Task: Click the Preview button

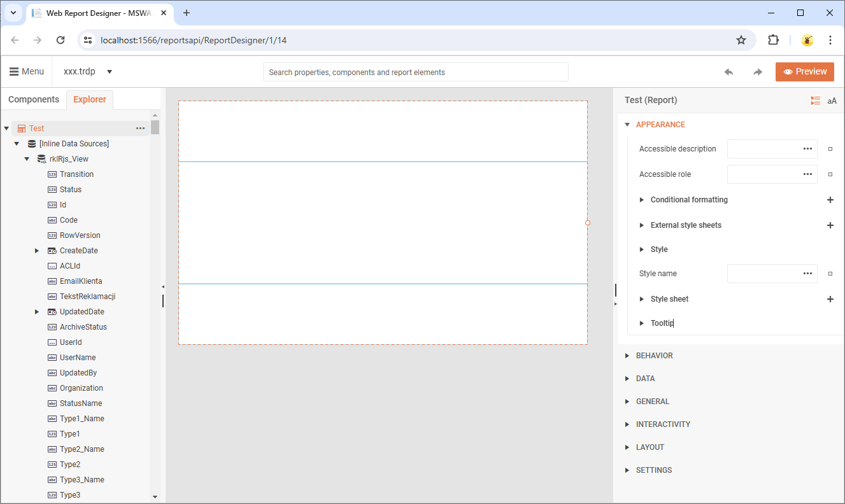Action: coord(804,71)
